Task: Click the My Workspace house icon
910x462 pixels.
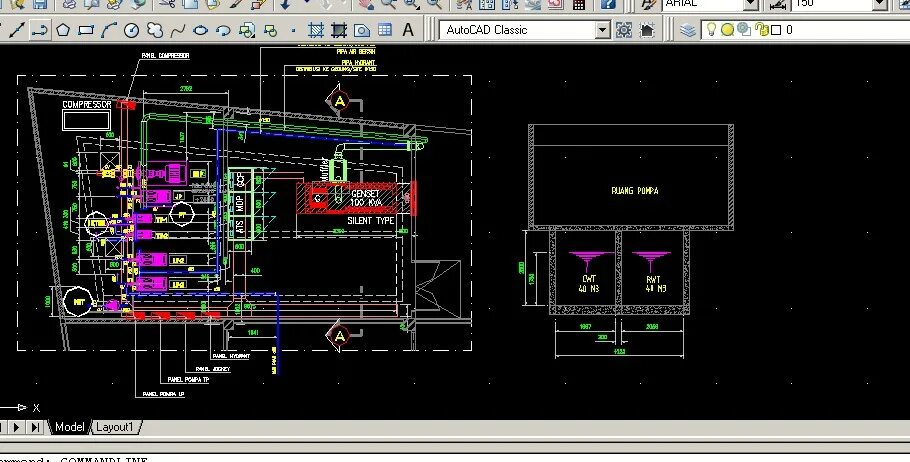Action: click(x=647, y=30)
